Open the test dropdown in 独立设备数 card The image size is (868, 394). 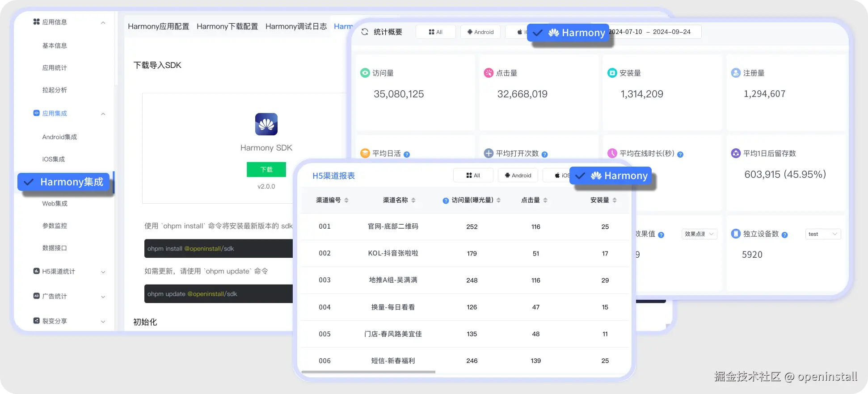pyautogui.click(x=823, y=234)
